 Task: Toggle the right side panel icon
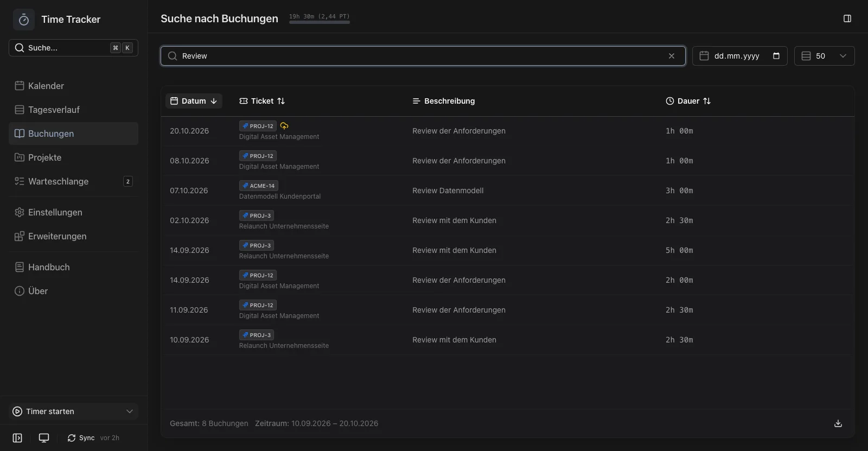pyautogui.click(x=847, y=18)
